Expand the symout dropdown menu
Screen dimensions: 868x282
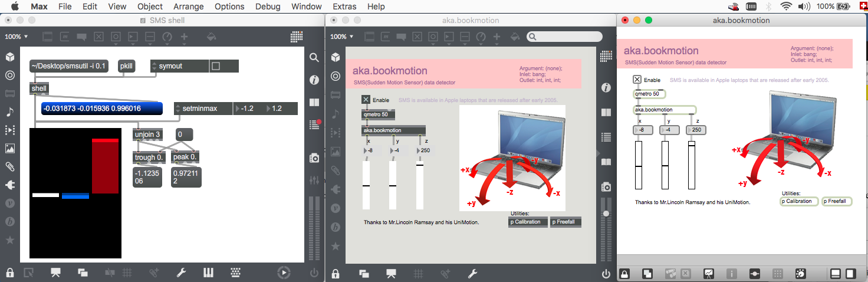point(155,66)
